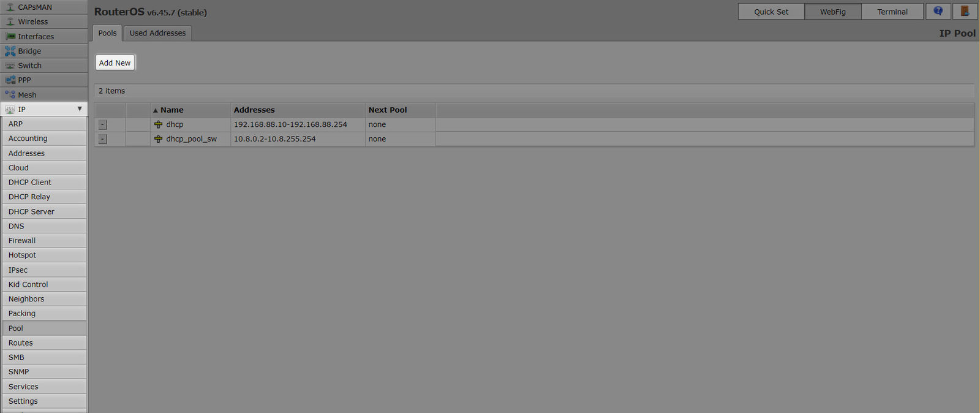Collapse the IP menu arrow
The height and width of the screenshot is (413, 980).
tap(80, 109)
